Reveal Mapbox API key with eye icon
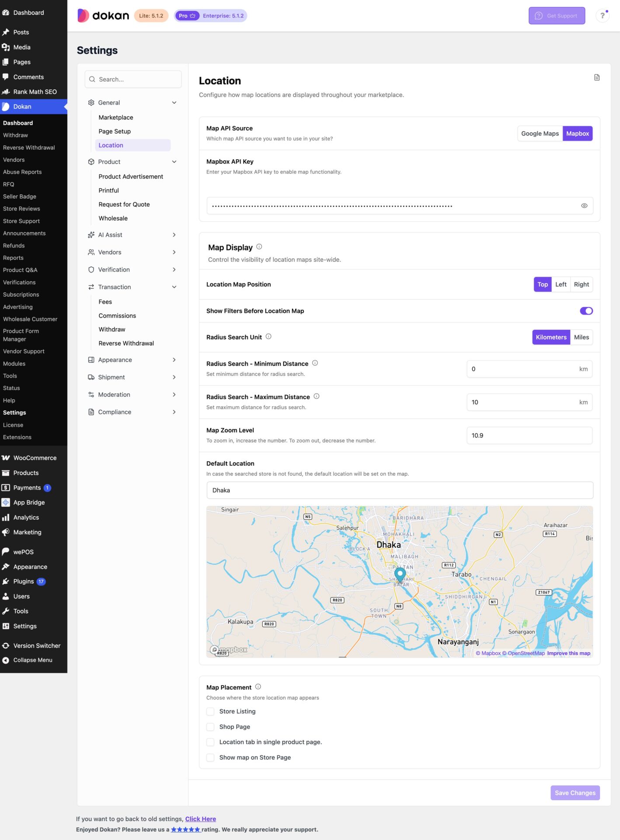Viewport: 620px width, 840px height. [584, 206]
